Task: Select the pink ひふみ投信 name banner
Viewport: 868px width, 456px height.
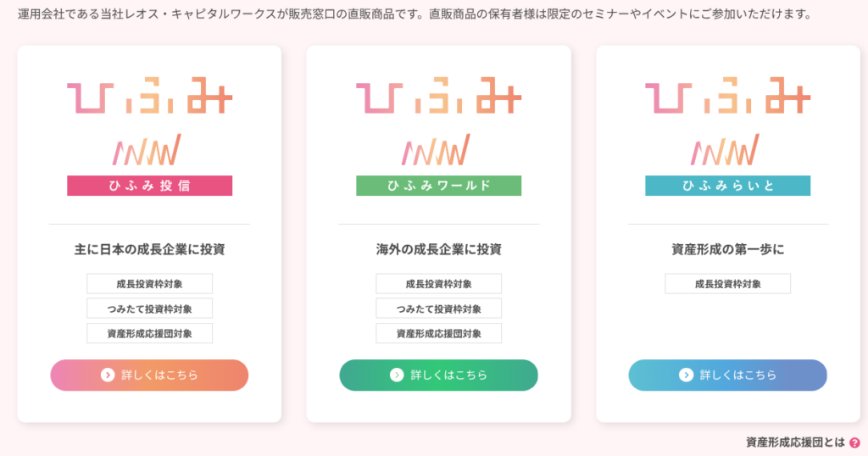Action: (149, 186)
